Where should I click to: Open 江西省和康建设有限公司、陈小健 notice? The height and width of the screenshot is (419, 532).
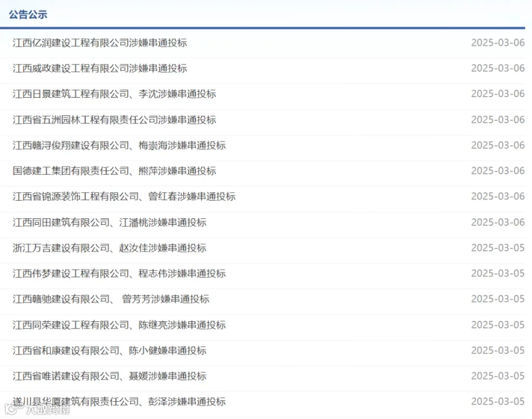click(109, 350)
